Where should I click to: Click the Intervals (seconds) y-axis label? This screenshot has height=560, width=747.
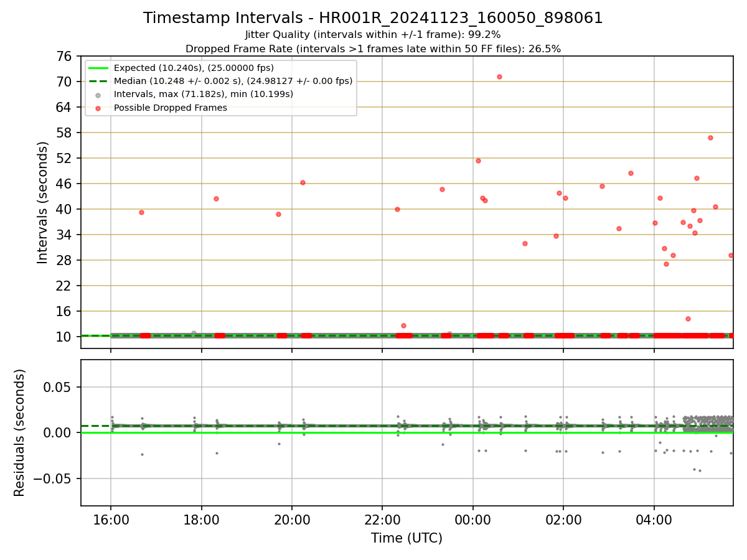tap(42, 202)
